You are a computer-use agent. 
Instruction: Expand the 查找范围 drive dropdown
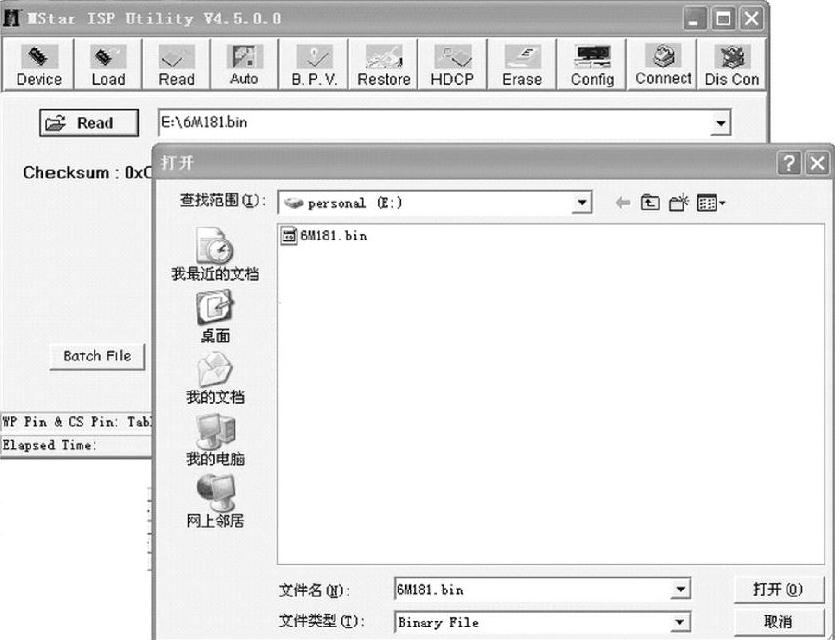coord(582,203)
